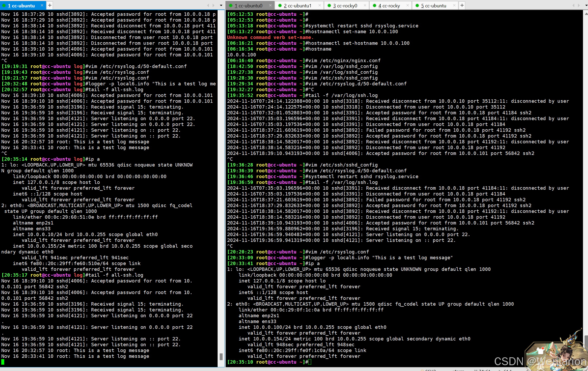Add a new tab in left pane
Viewport: 588px width, 371px height.
[x=50, y=5]
